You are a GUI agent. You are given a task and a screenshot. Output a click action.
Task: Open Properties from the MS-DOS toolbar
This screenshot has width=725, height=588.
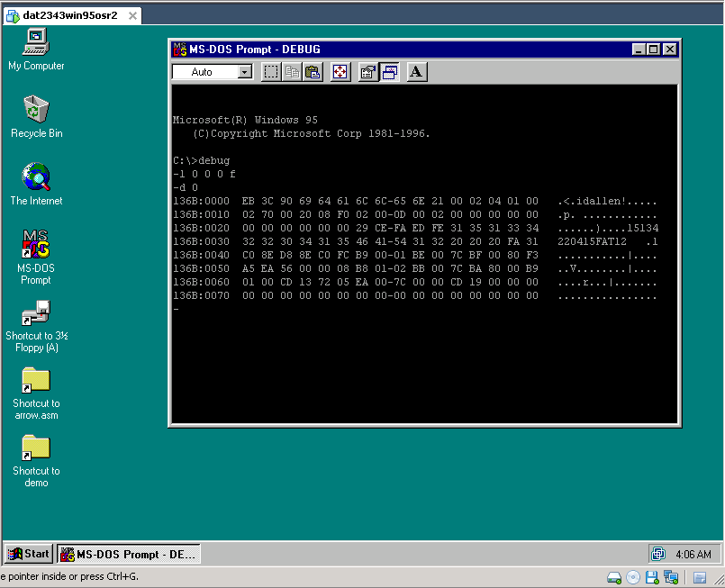368,72
